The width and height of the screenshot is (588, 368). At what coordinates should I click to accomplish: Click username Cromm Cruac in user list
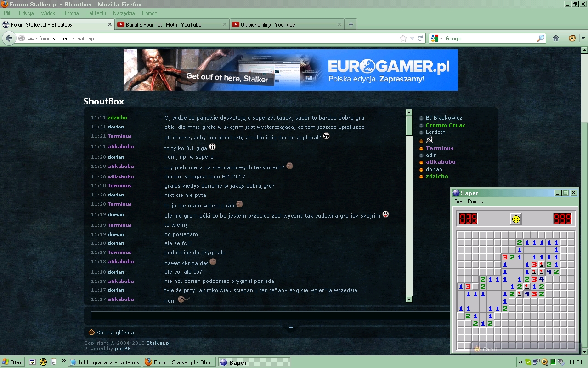click(446, 125)
